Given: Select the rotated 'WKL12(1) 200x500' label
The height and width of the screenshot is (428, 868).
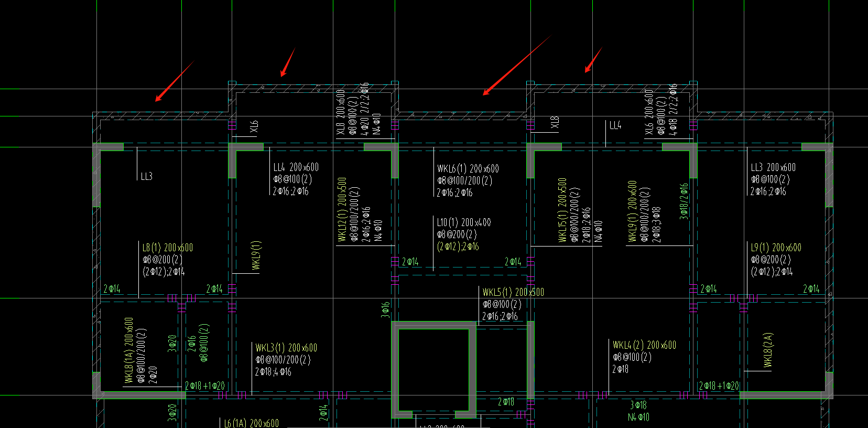Looking at the screenshot, I should (342, 210).
